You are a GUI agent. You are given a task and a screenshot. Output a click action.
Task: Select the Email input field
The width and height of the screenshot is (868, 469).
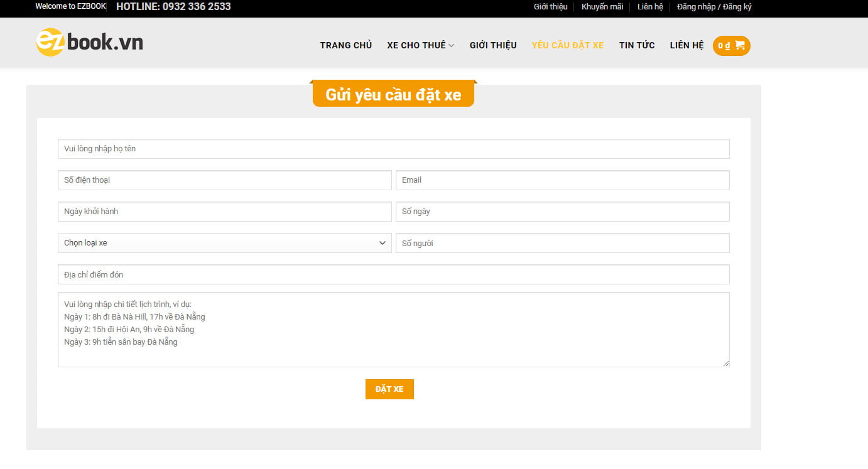pos(562,180)
